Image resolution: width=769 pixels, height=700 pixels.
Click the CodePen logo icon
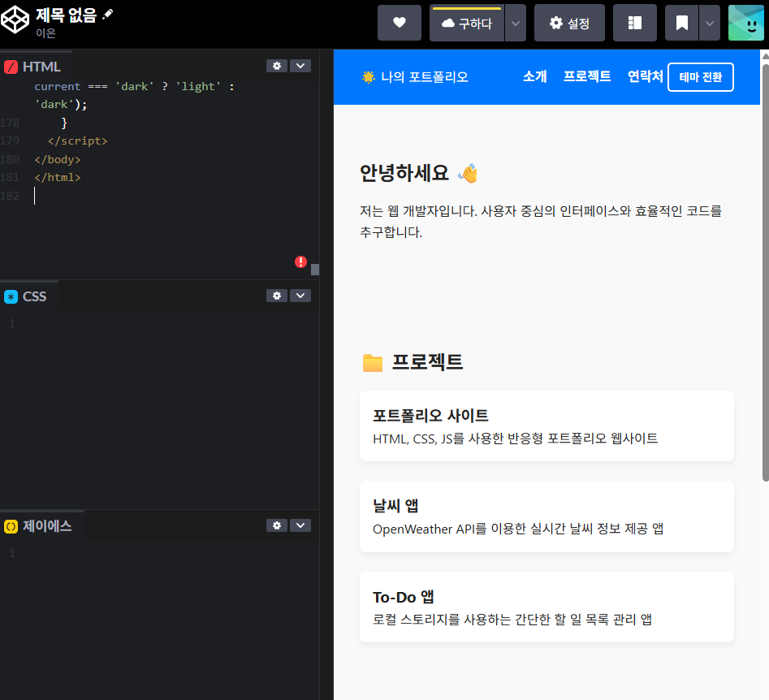click(x=15, y=19)
